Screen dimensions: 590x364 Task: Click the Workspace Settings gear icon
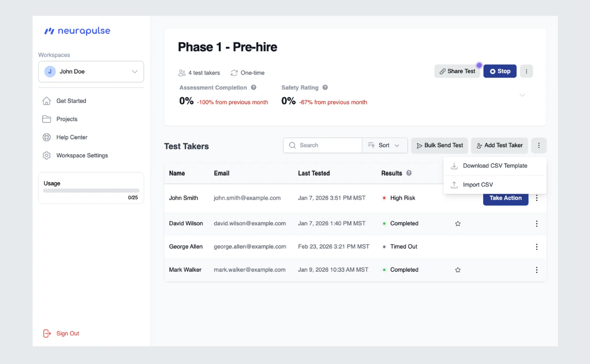pyautogui.click(x=46, y=155)
